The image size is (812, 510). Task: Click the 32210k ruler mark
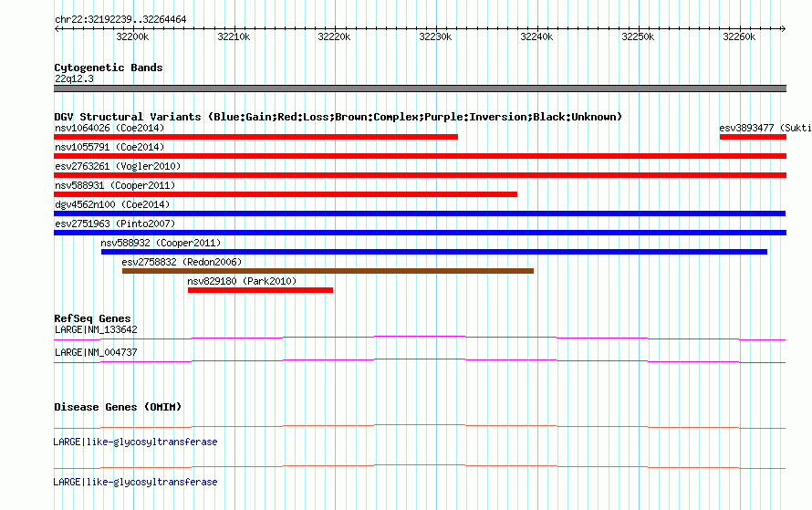tap(234, 36)
